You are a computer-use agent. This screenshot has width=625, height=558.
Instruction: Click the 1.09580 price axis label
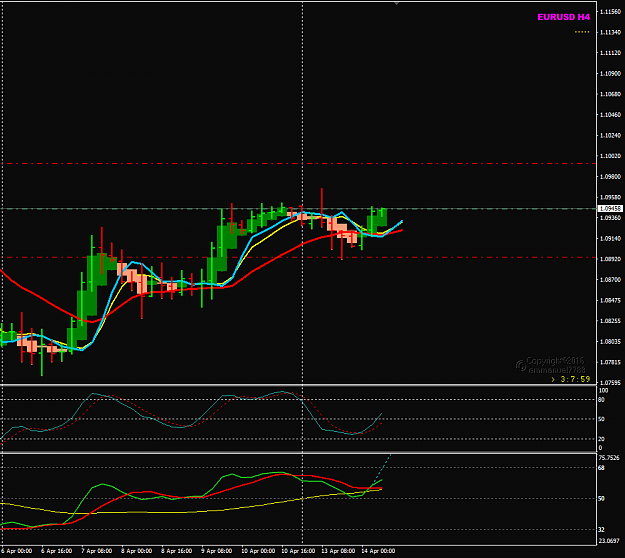click(x=610, y=197)
